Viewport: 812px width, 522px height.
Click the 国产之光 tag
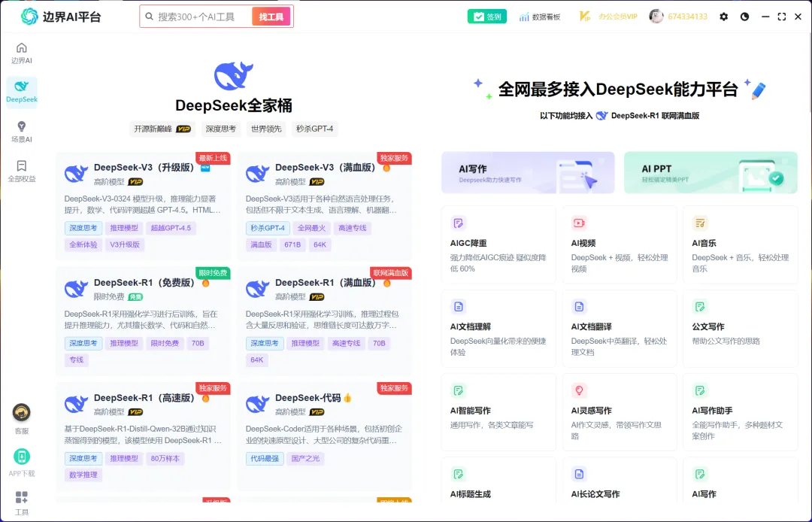(x=305, y=458)
